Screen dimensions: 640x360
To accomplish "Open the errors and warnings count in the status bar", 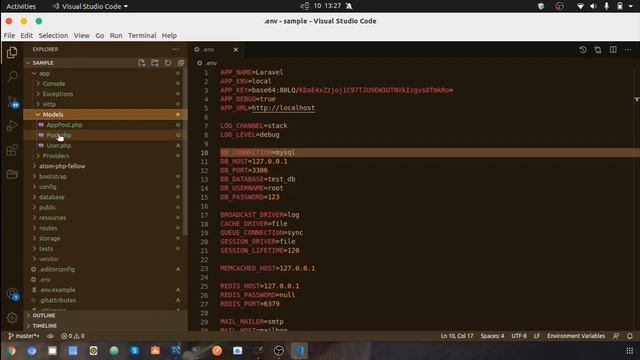I will [73, 336].
